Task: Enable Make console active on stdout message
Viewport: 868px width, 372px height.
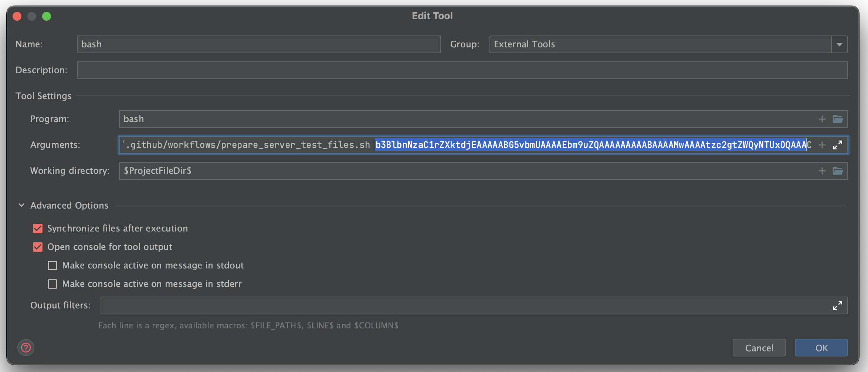Action: pyautogui.click(x=52, y=266)
